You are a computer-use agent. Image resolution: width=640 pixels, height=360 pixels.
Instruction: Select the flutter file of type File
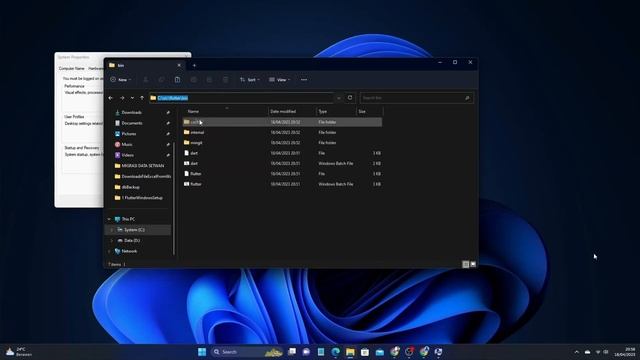click(x=196, y=174)
